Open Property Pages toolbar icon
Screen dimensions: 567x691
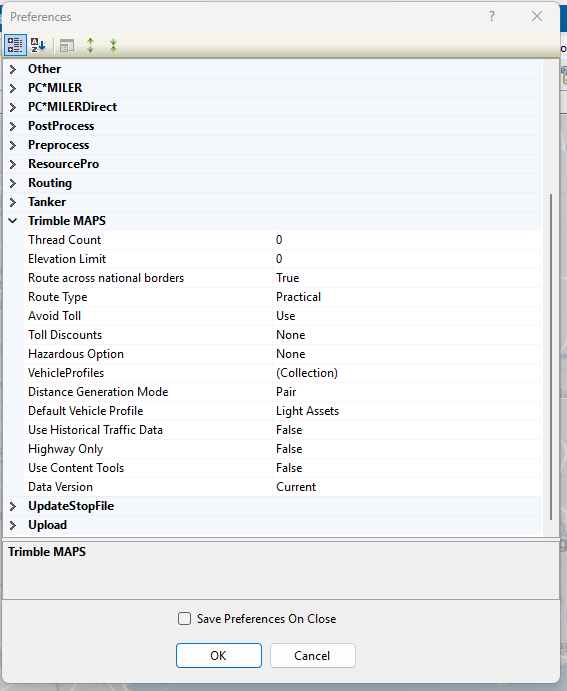[x=67, y=45]
